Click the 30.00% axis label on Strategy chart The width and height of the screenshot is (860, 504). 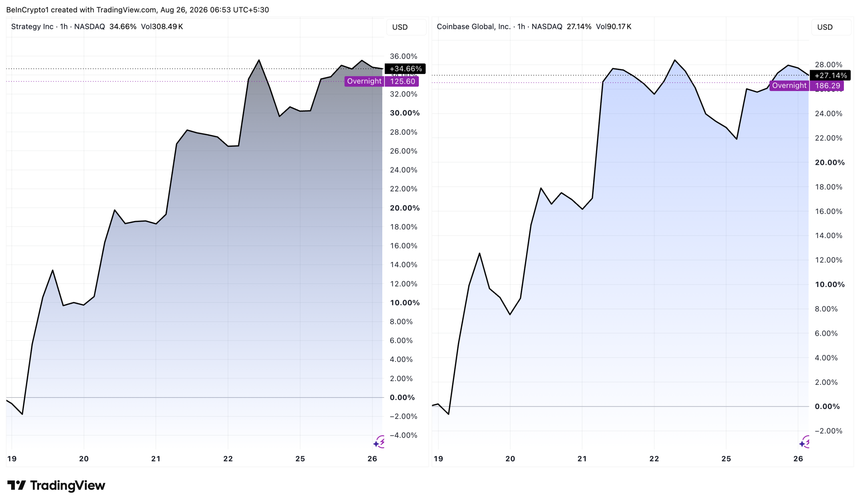(x=405, y=113)
